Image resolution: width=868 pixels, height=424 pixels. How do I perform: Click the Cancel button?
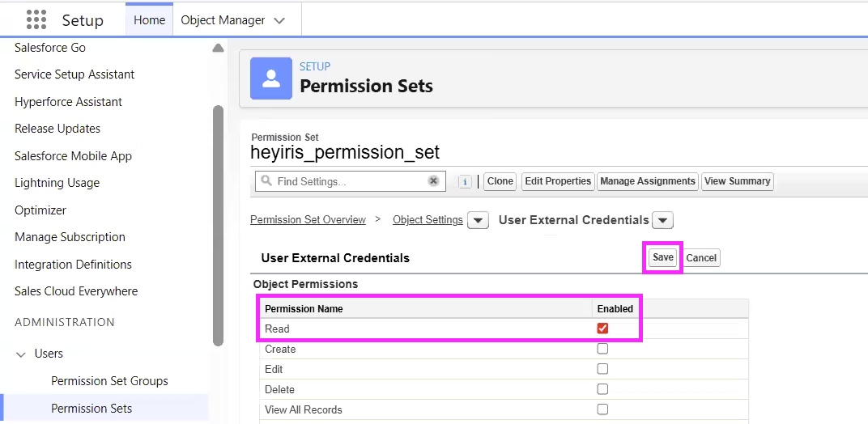(701, 258)
